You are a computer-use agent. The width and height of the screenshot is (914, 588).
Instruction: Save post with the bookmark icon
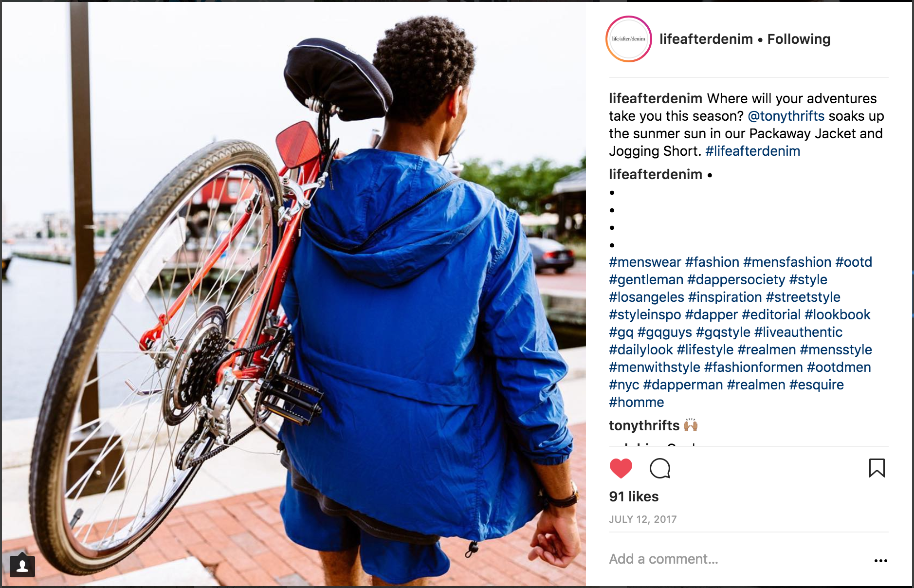coord(877,468)
